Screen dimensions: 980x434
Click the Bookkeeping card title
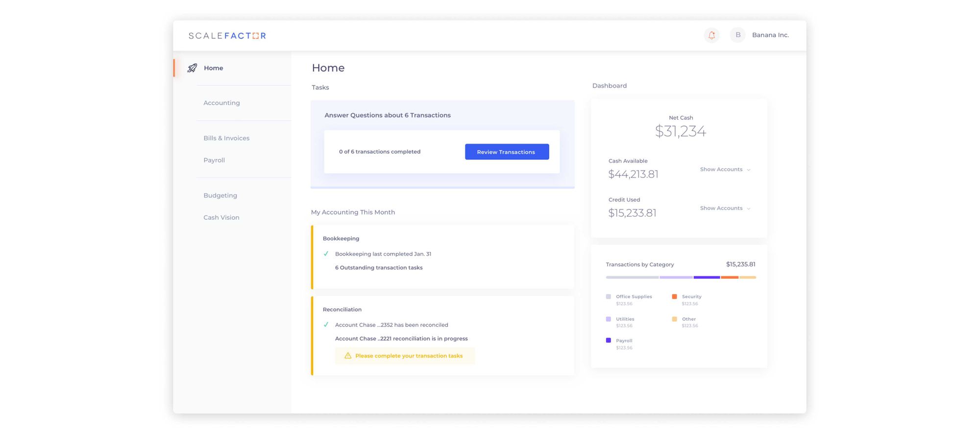coord(341,239)
